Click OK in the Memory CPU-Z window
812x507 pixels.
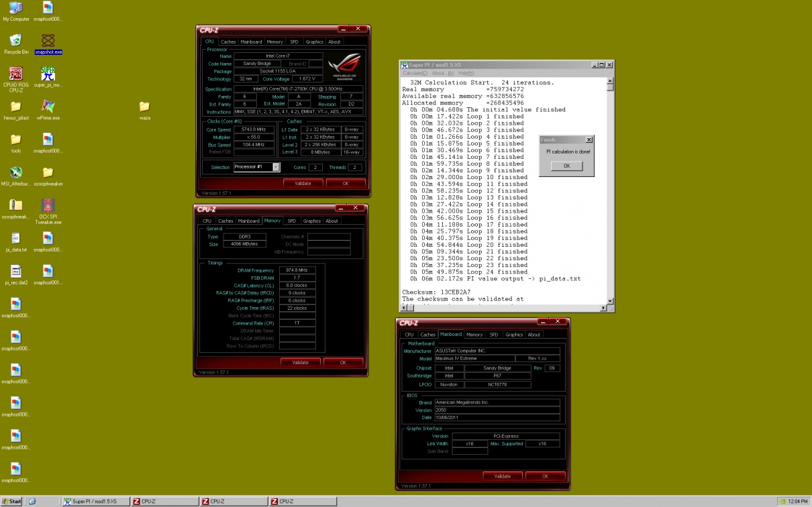tap(342, 362)
